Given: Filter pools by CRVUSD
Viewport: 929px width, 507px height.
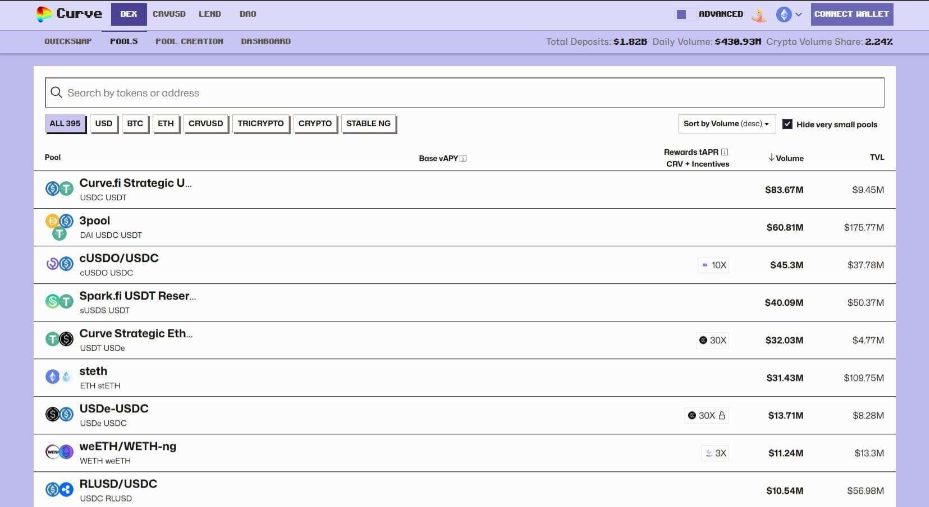Looking at the screenshot, I should pyautogui.click(x=206, y=123).
